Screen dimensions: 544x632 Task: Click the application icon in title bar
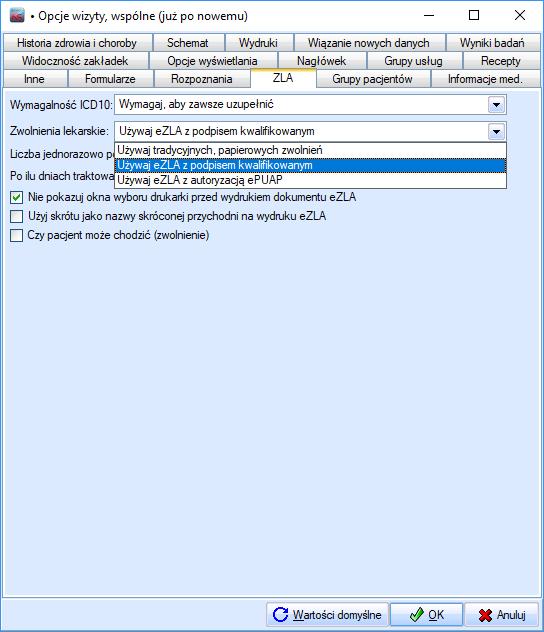(17, 16)
